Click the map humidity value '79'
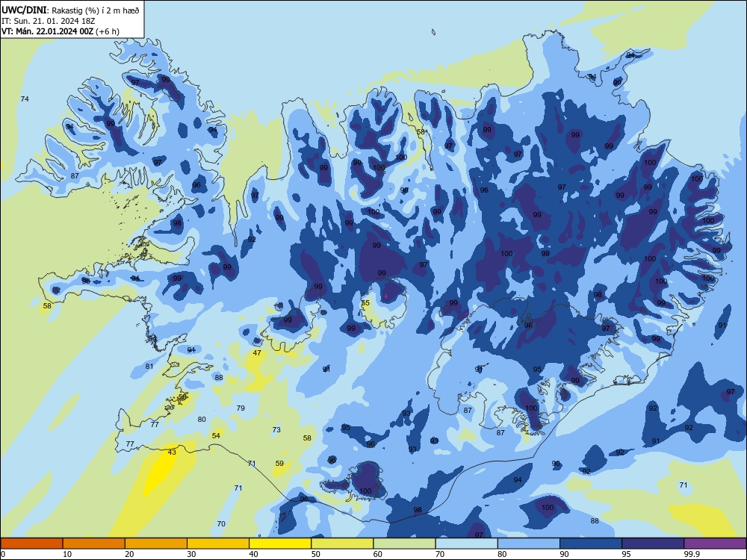Viewport: 747px width, 560px height. click(x=241, y=408)
